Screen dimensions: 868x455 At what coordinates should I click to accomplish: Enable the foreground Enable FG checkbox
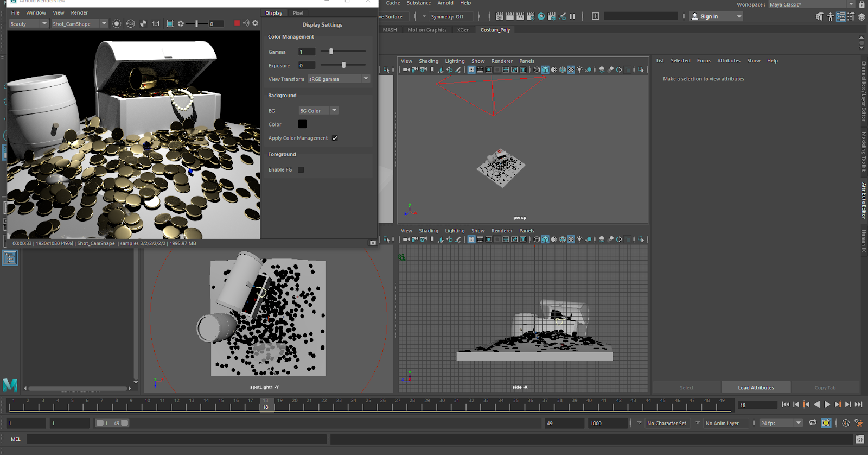pos(301,170)
